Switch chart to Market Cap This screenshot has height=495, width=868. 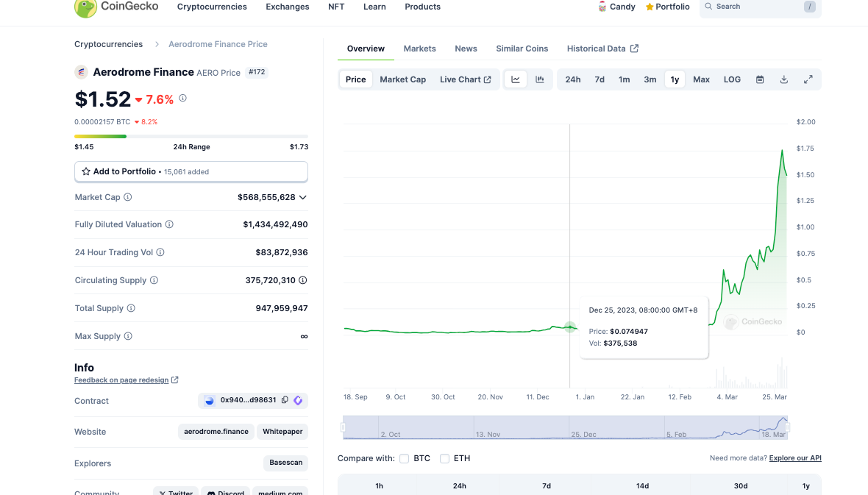(402, 79)
